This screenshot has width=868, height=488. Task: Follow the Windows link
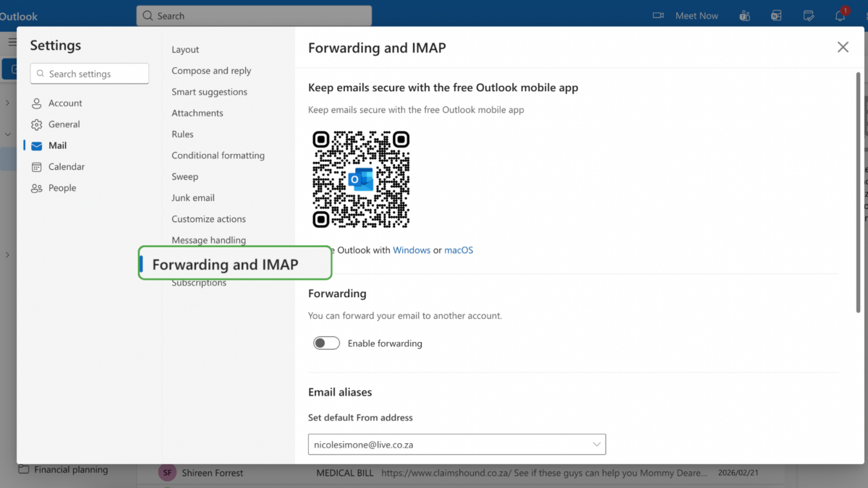tap(412, 250)
